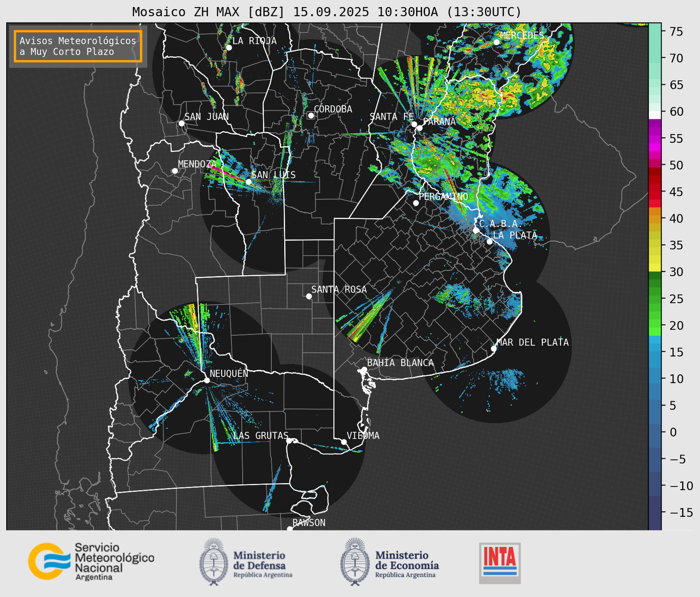Select the Rawson city marker
Viewport: 700px width, 597px height.
[290, 529]
